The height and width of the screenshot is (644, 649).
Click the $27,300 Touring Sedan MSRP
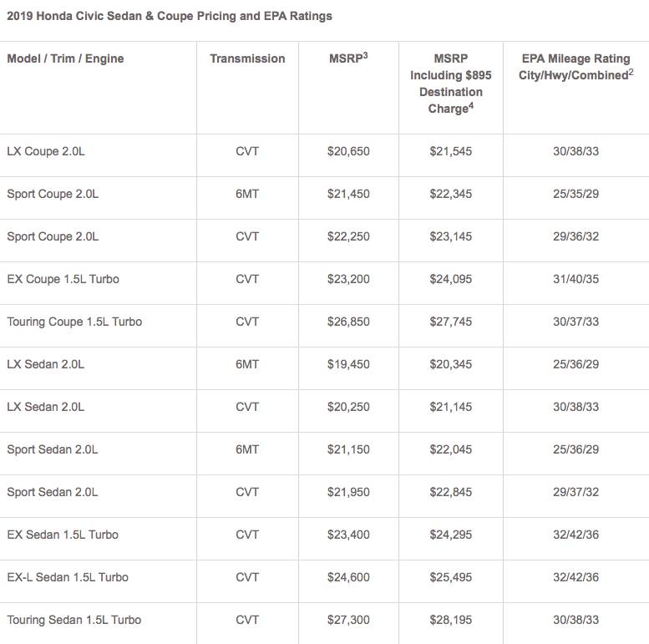[348, 620]
